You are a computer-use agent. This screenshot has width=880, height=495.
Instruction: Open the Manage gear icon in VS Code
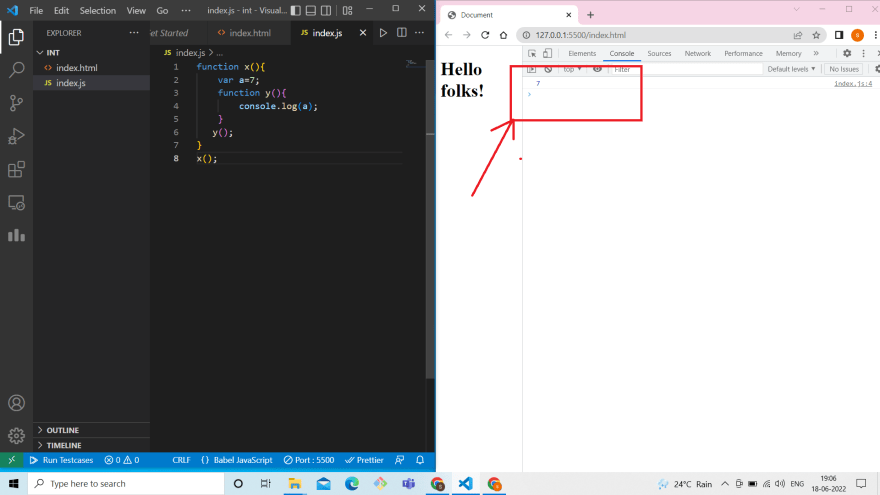tap(16, 436)
